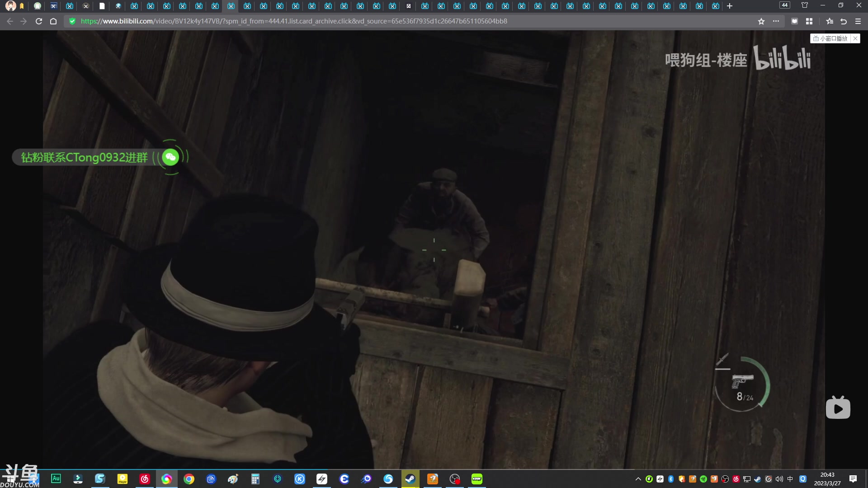Open a new browser tab with the plus
868x488 pixels.
730,6
